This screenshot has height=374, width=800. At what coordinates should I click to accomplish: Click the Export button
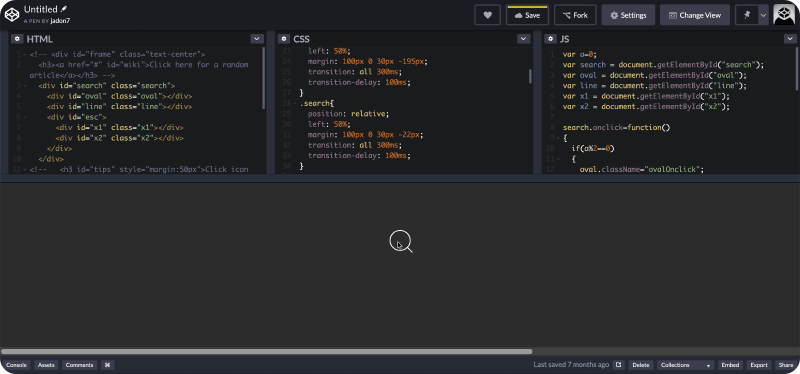tap(759, 365)
